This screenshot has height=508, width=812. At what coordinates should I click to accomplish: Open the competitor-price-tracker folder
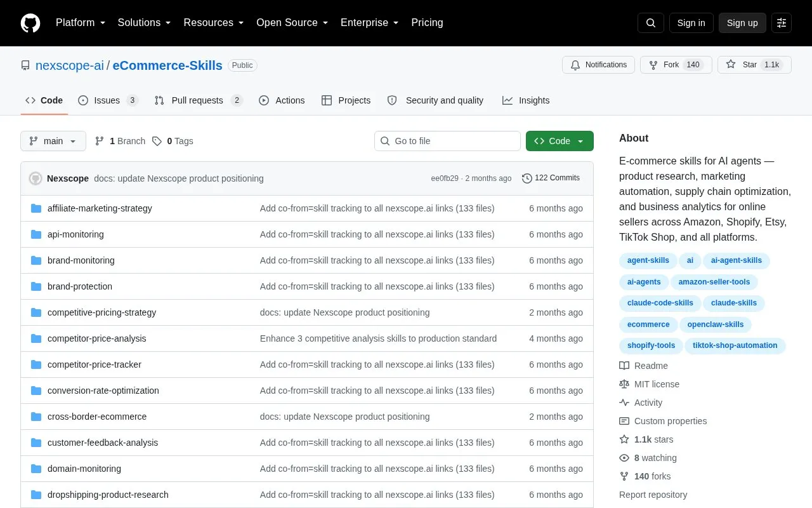[x=95, y=364]
